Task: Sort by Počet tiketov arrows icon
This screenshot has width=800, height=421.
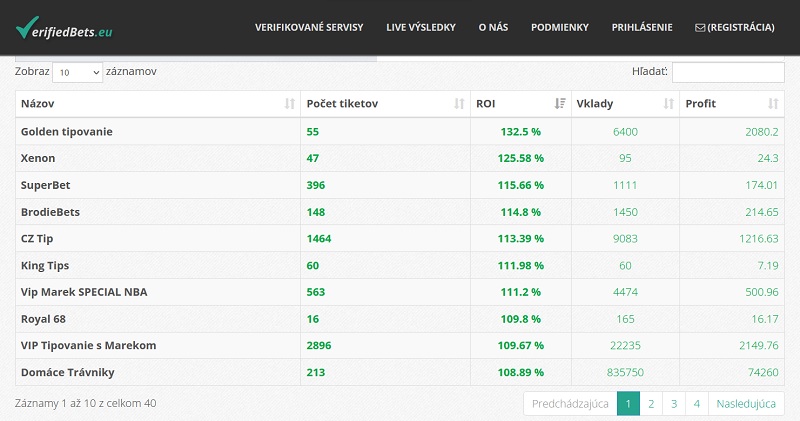Action: click(x=459, y=104)
